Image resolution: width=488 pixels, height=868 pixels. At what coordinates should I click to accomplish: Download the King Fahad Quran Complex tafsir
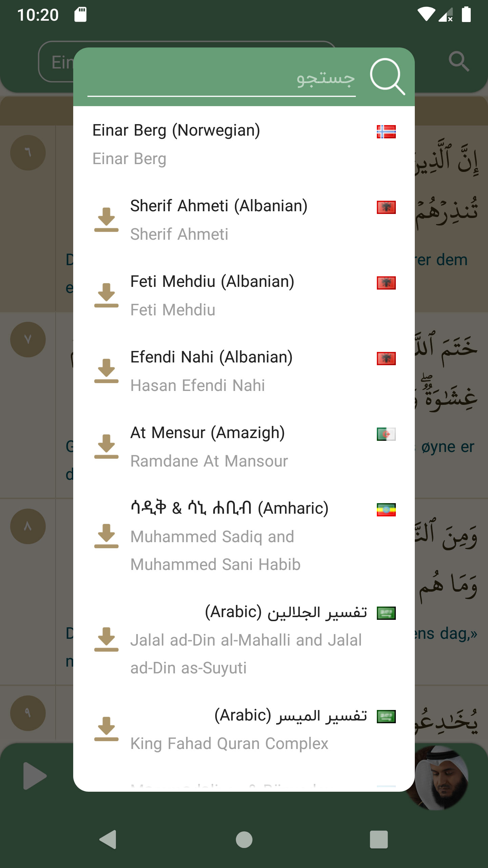coord(106,729)
